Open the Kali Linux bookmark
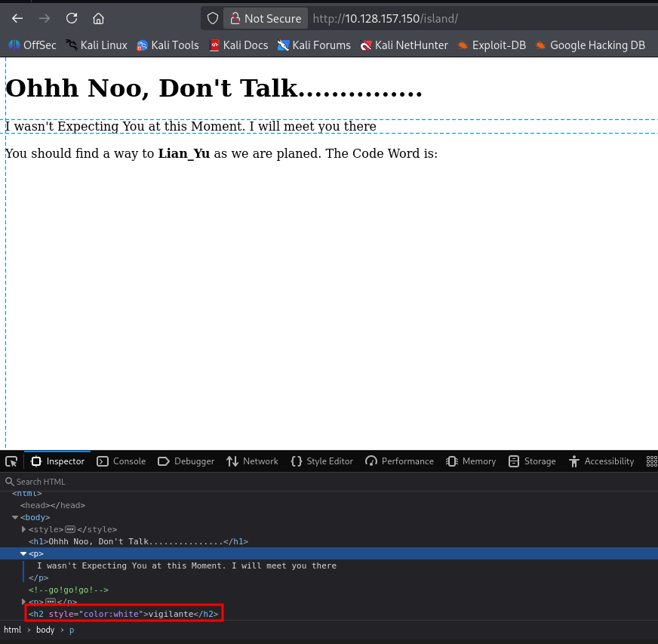 (97, 45)
